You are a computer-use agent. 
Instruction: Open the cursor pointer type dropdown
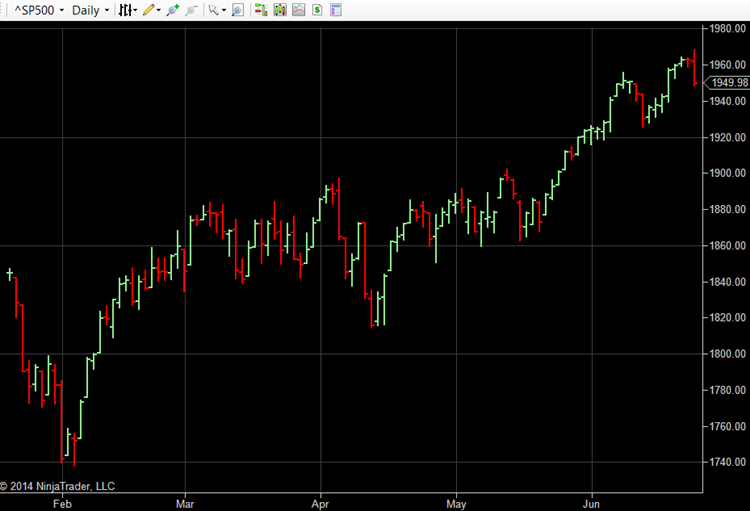[x=217, y=10]
